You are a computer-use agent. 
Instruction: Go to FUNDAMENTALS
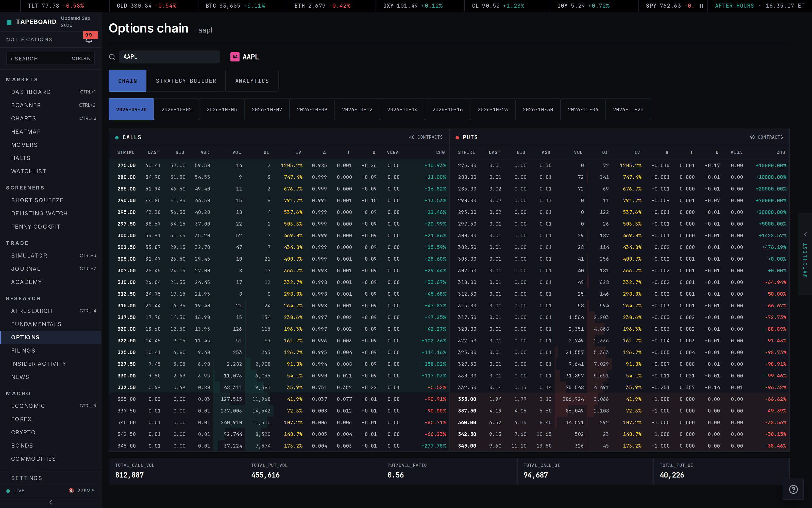[51, 324]
